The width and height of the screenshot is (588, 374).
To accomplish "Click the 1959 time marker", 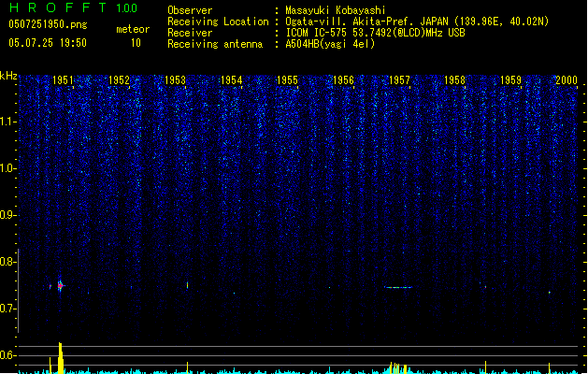I will (x=511, y=80).
